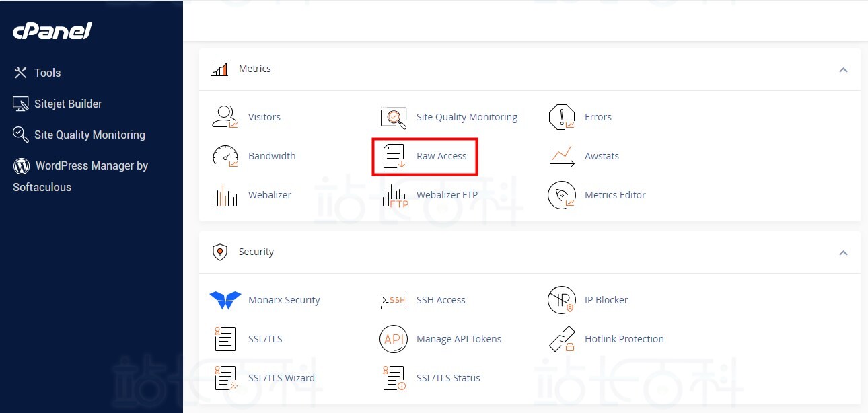The height and width of the screenshot is (413, 868).
Task: Open the Awstats chart icon
Action: coord(561,156)
